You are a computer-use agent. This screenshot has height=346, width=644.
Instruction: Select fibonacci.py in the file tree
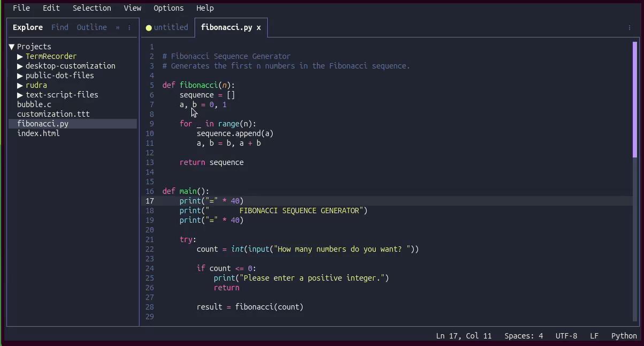pyautogui.click(x=73, y=124)
